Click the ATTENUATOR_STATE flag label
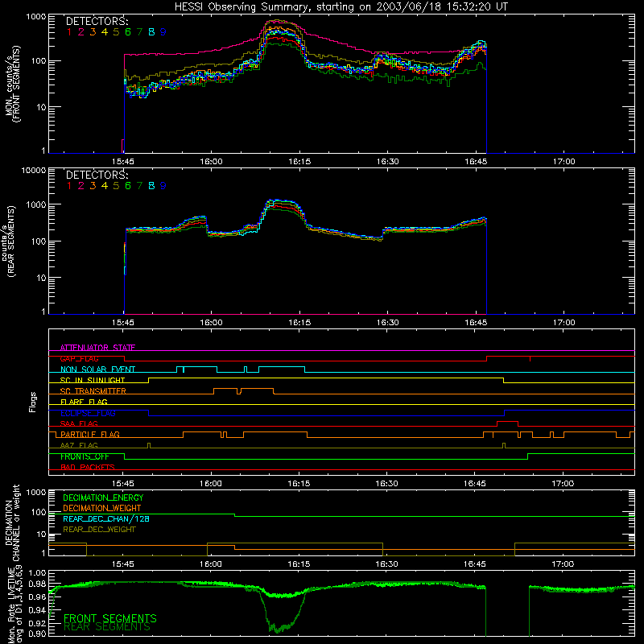644x644 pixels. (x=97, y=348)
